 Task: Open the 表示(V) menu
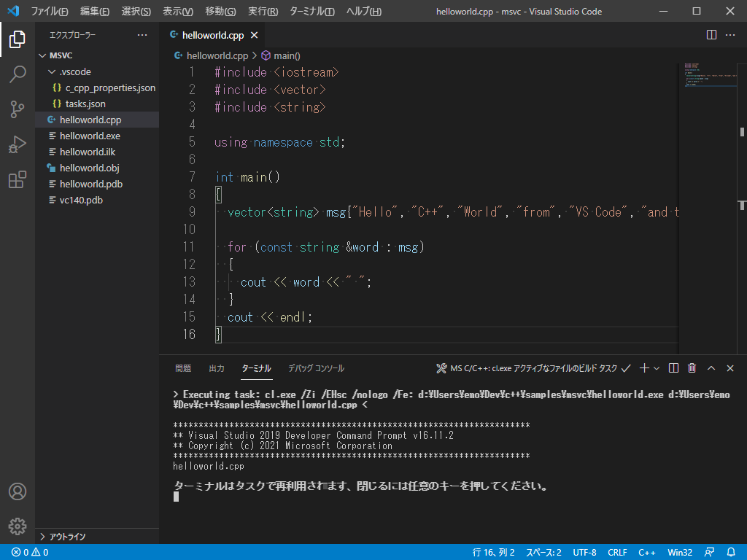click(178, 11)
